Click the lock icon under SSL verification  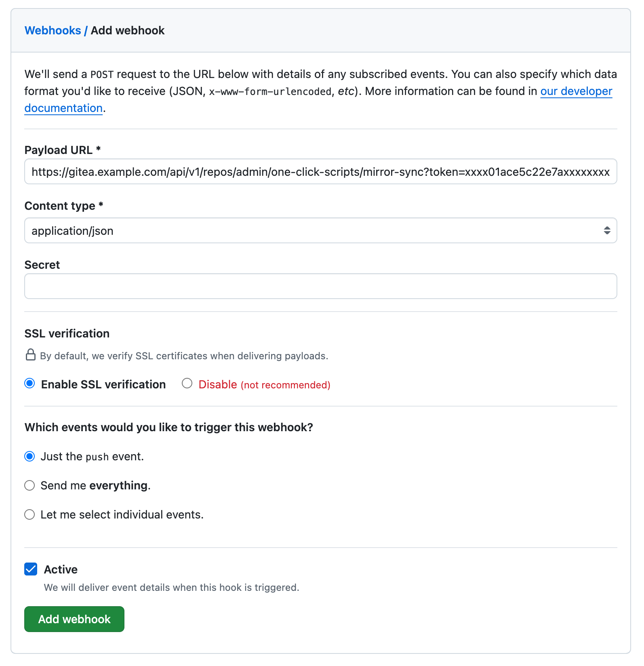pyautogui.click(x=31, y=355)
